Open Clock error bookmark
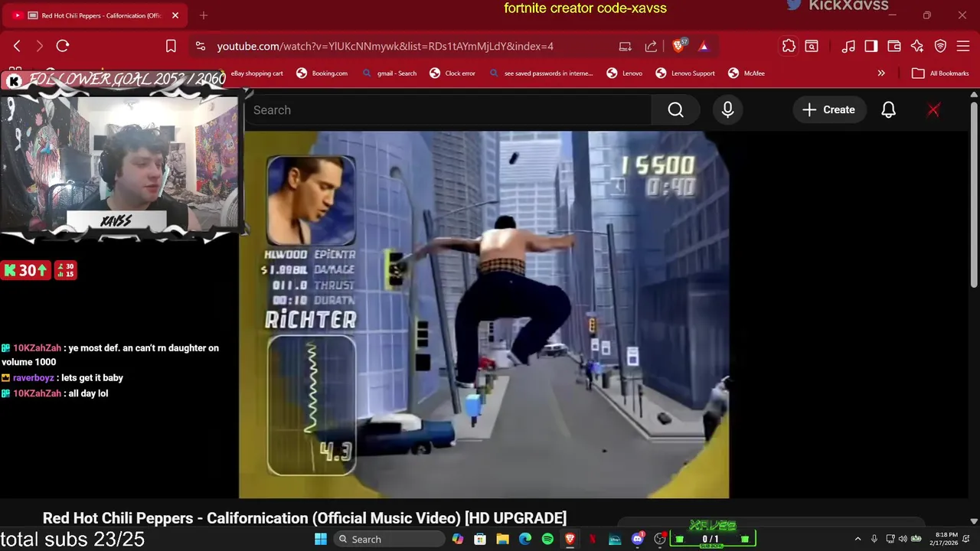This screenshot has width=980, height=551. 452,73
